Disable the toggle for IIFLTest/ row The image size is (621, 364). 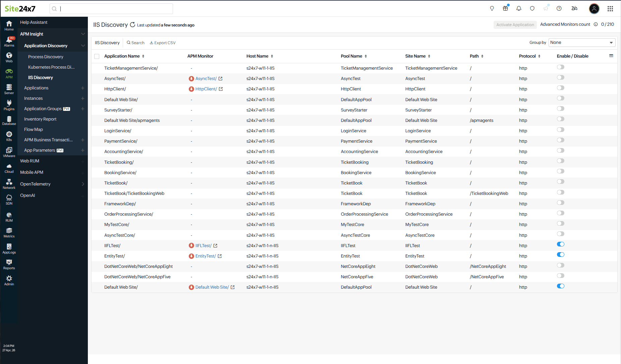click(x=561, y=244)
